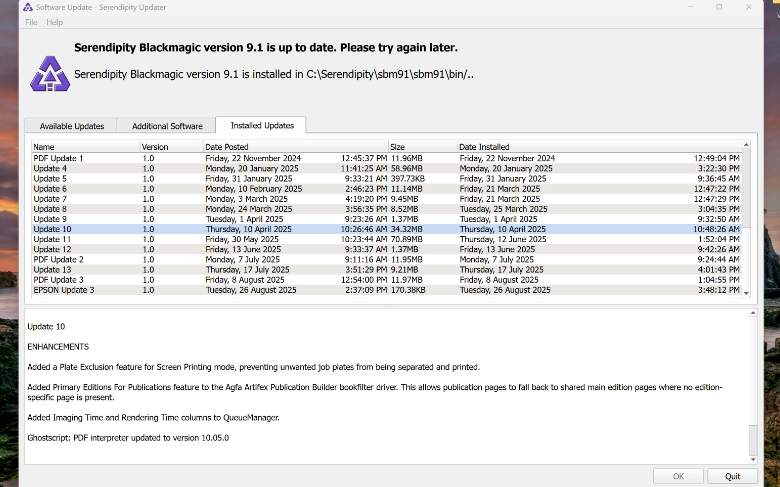Click the updates list scrollbar thumb
This screenshot has width=780, height=487.
[746, 188]
